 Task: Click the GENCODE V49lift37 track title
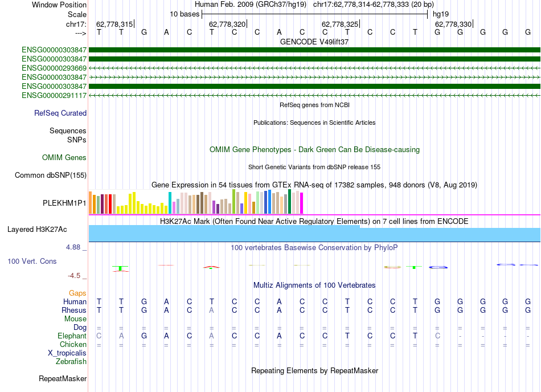click(314, 42)
